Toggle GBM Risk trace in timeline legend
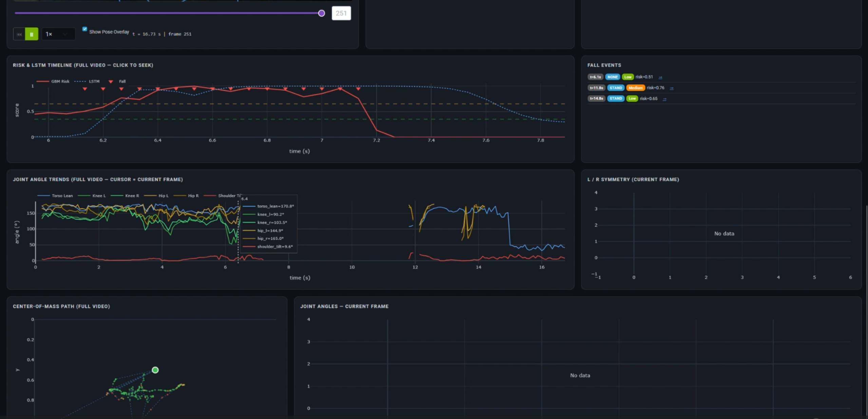Viewport: 868px width, 419px height. [60, 81]
